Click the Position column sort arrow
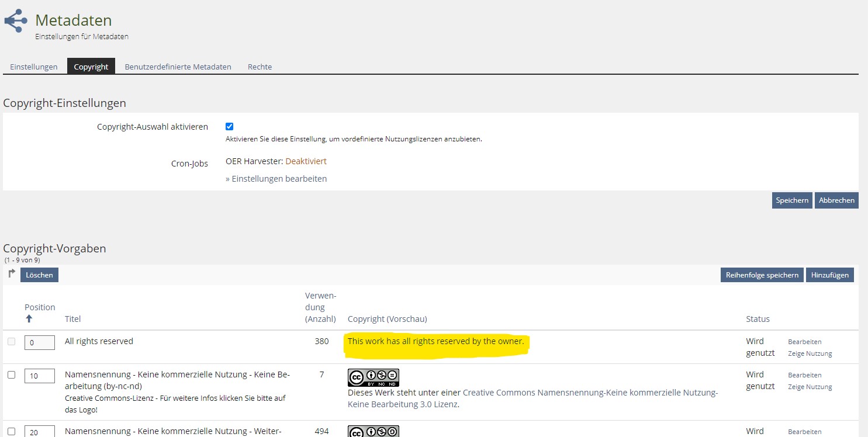 29,319
